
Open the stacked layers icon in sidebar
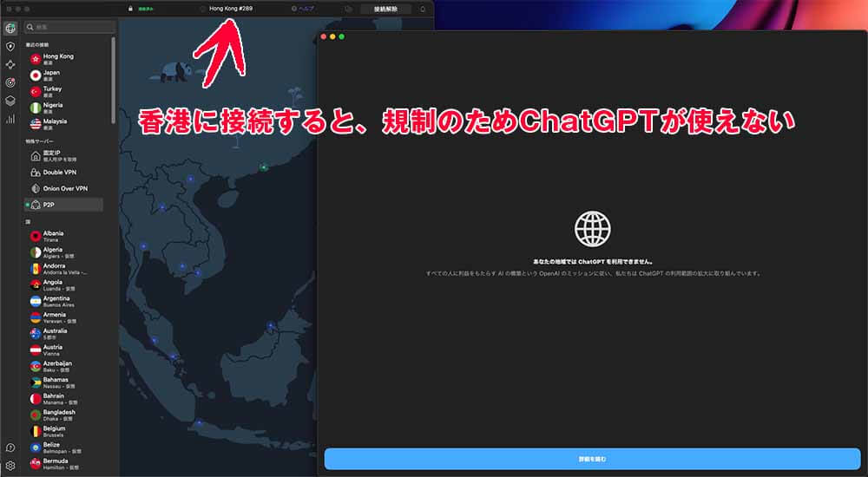tap(10, 101)
